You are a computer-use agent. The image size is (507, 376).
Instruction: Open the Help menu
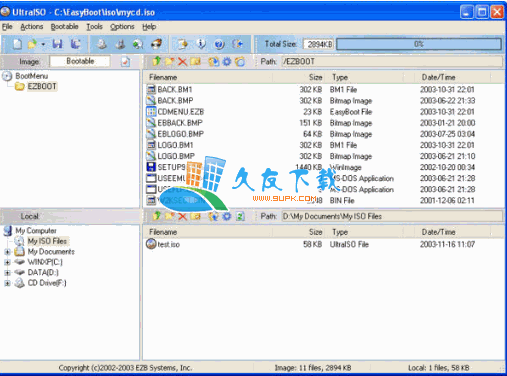(x=149, y=27)
